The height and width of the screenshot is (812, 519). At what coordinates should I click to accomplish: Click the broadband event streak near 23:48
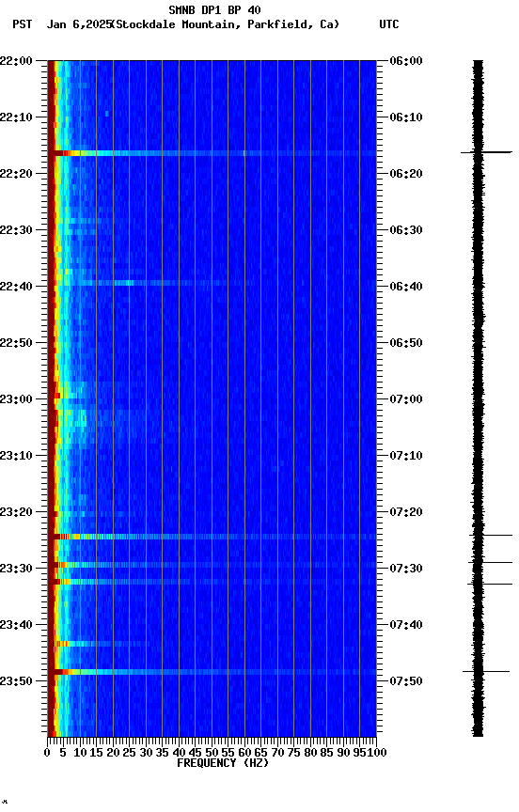(212, 672)
